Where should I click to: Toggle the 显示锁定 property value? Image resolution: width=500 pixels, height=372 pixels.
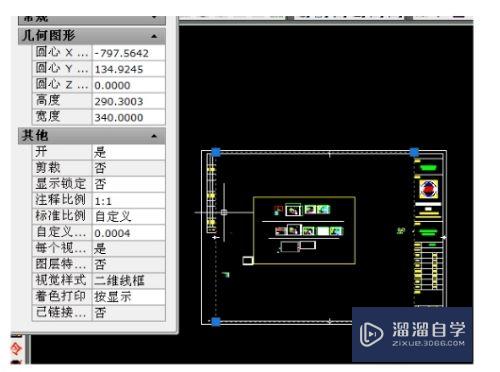pyautogui.click(x=129, y=184)
